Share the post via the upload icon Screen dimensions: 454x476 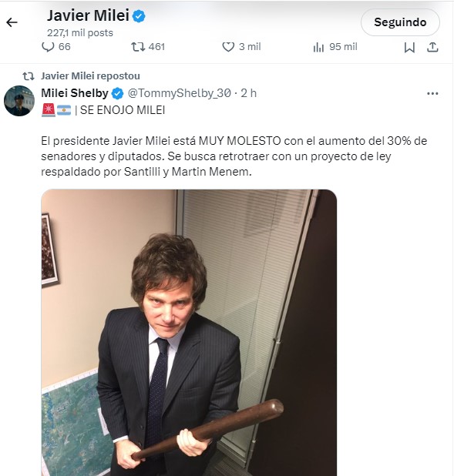click(432, 47)
